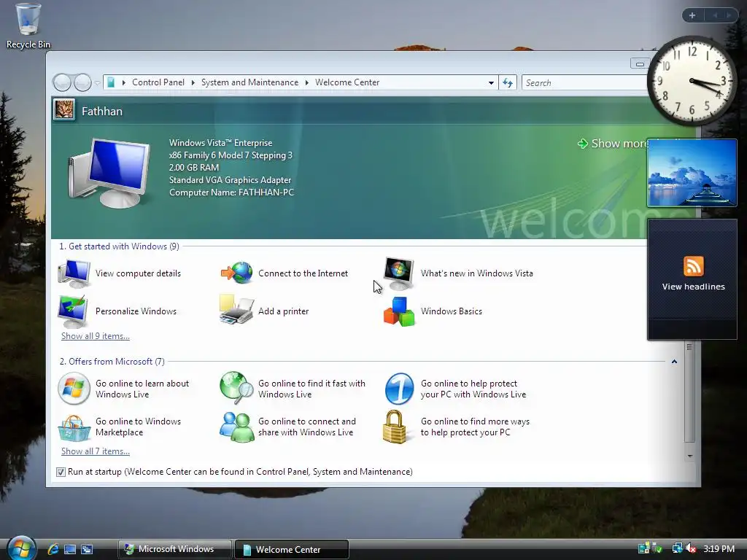Click Windows Vista Enterprise text

(x=220, y=143)
